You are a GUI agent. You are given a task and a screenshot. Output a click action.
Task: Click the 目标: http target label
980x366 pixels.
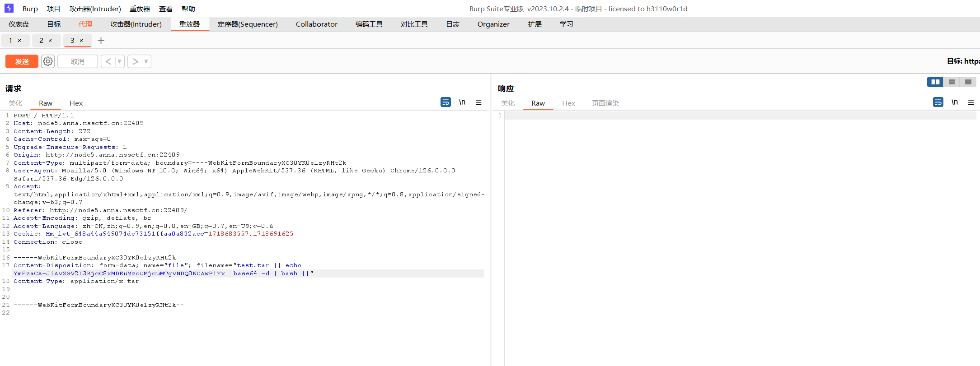pos(963,61)
